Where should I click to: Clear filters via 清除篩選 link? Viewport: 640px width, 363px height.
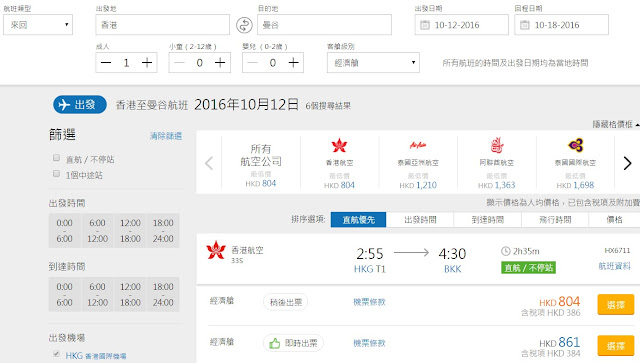coord(166,136)
